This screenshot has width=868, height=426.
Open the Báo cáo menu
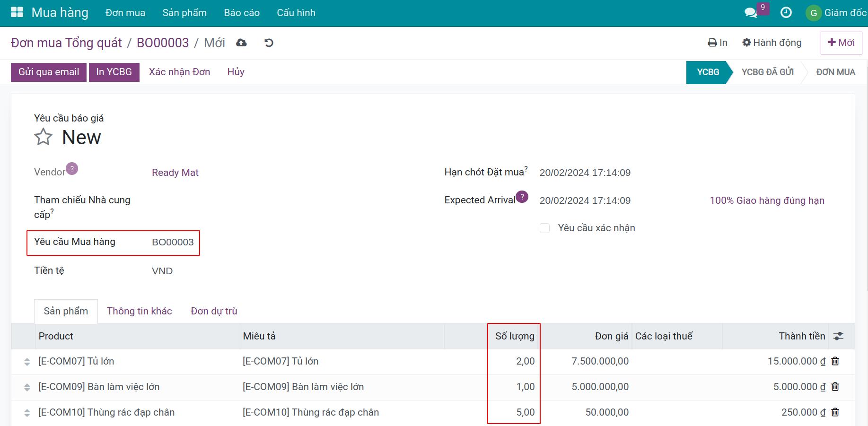coord(242,13)
